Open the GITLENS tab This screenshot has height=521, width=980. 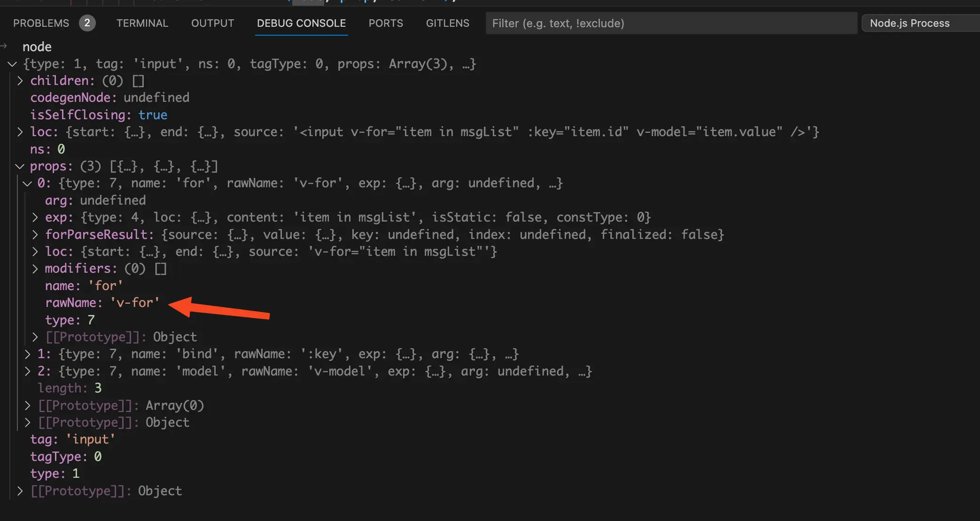click(x=447, y=23)
